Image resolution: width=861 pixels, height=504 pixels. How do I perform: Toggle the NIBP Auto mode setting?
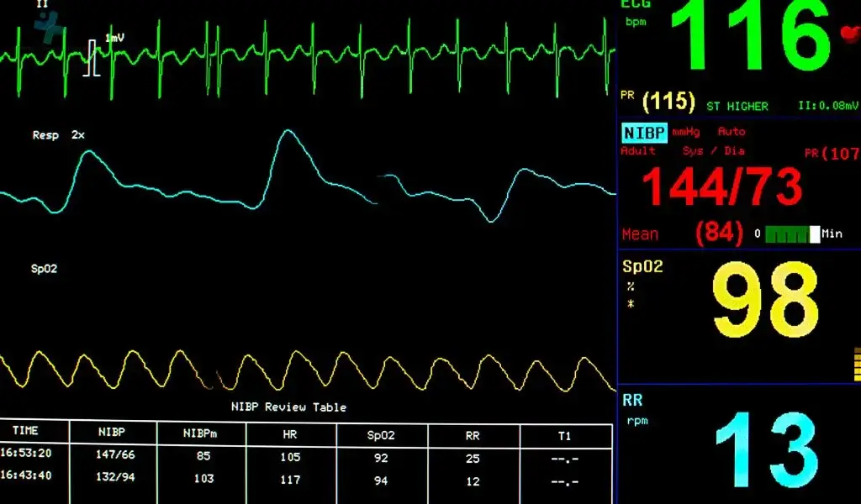pos(731,132)
